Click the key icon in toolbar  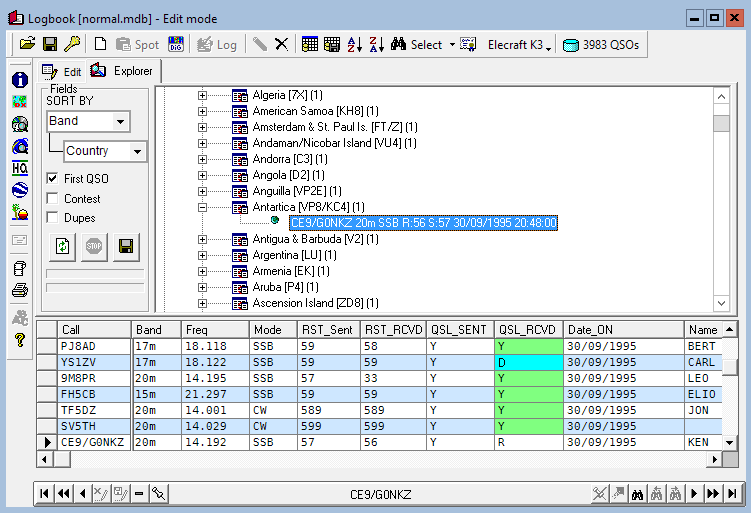[x=72, y=45]
